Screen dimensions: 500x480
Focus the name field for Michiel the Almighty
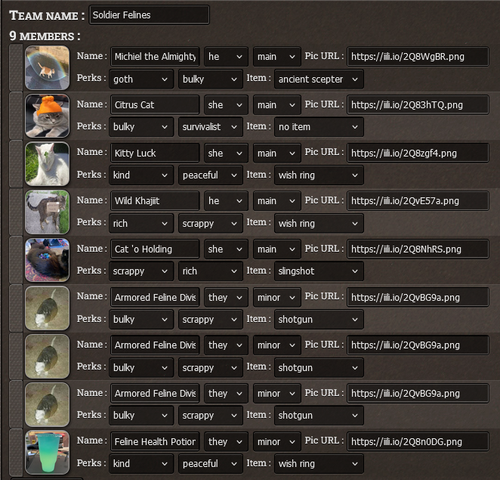(x=155, y=57)
